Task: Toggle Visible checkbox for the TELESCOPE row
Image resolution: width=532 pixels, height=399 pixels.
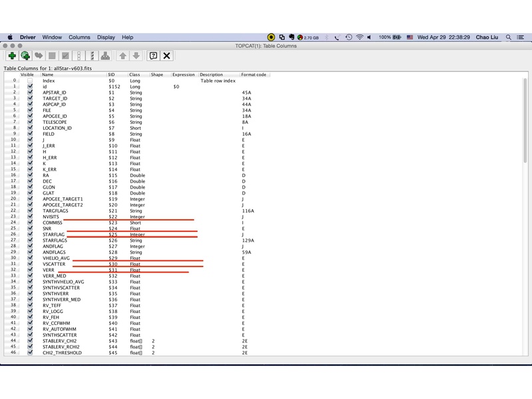Action: [30, 123]
